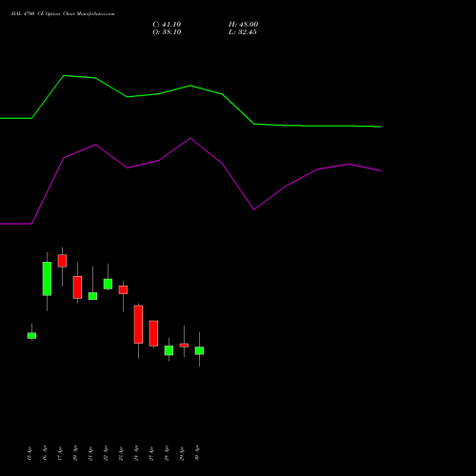476x476 pixels.
Task: Select the 30 Apr date label
Action: pos(197,453)
